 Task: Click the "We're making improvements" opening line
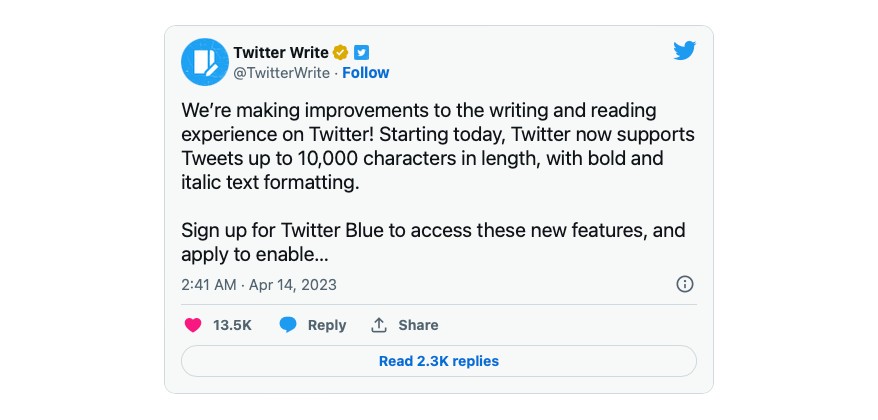[418, 111]
